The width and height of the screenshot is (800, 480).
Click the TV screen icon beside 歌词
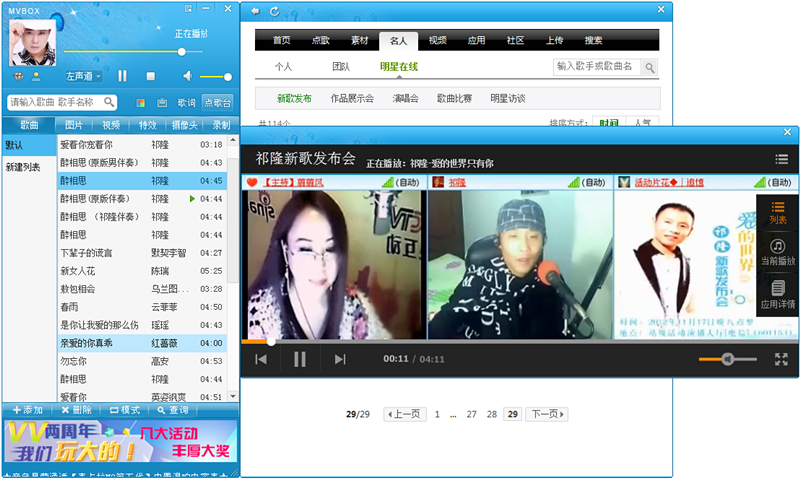162,103
